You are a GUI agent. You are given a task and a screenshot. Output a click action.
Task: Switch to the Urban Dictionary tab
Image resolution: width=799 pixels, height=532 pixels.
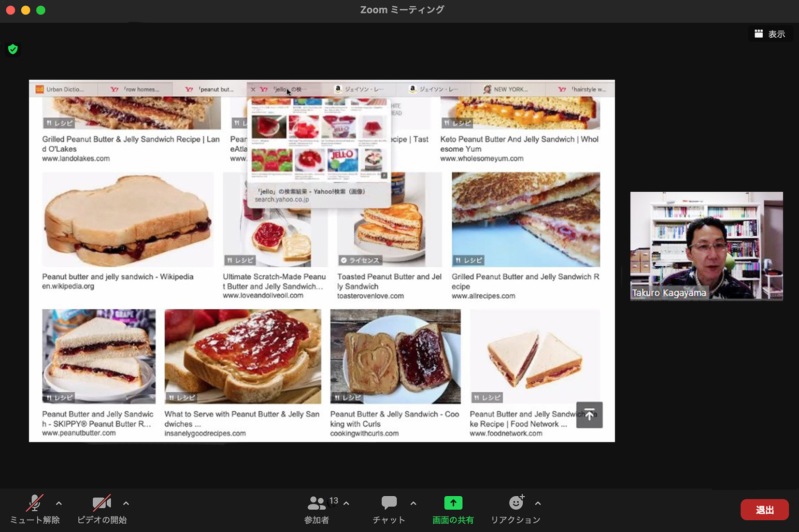[x=63, y=89]
